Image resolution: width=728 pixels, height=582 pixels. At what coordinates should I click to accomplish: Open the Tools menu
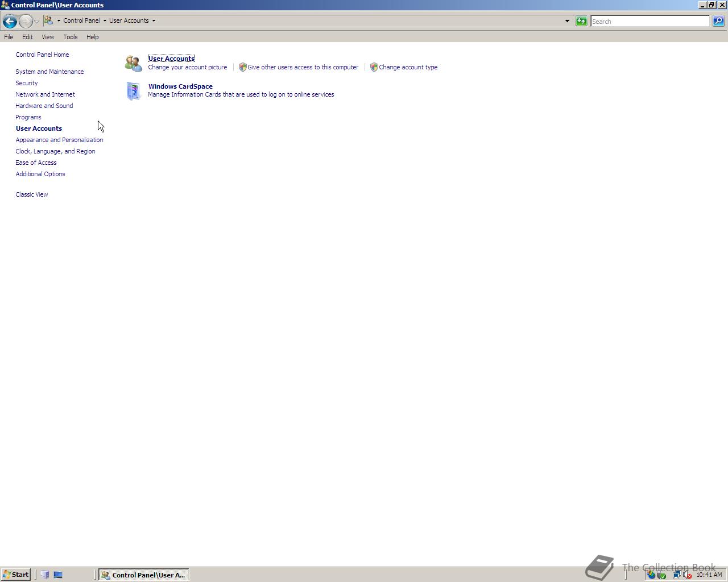click(71, 37)
